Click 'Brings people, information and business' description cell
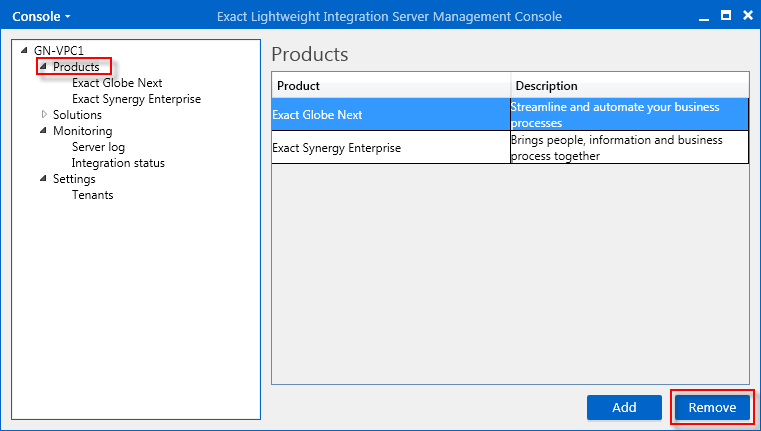 coord(629,147)
